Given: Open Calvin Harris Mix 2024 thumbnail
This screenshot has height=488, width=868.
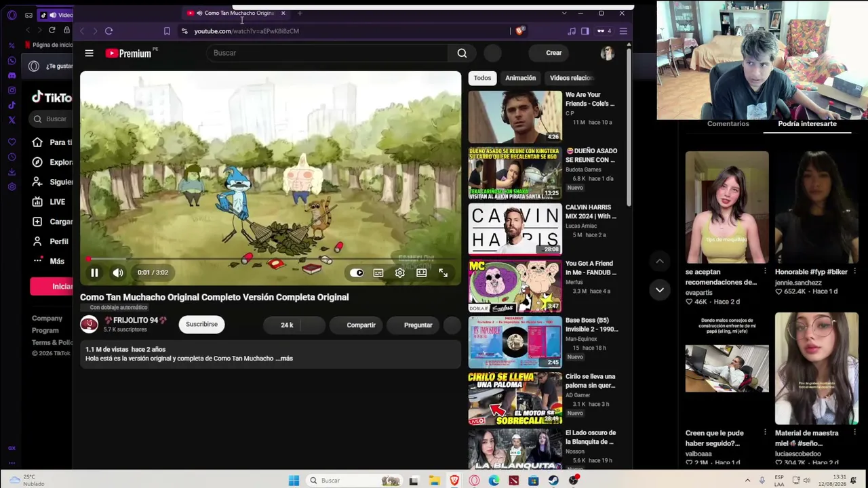Looking at the screenshot, I should point(515,229).
